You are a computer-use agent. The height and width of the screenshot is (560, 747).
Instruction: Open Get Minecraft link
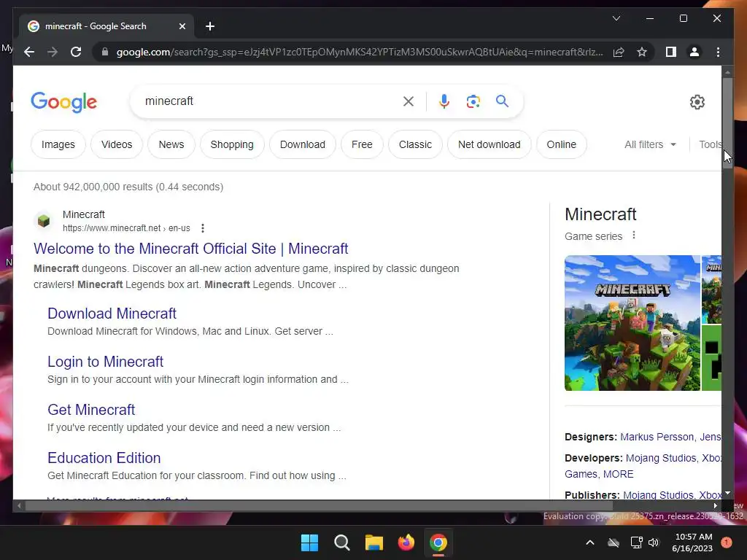(x=91, y=410)
